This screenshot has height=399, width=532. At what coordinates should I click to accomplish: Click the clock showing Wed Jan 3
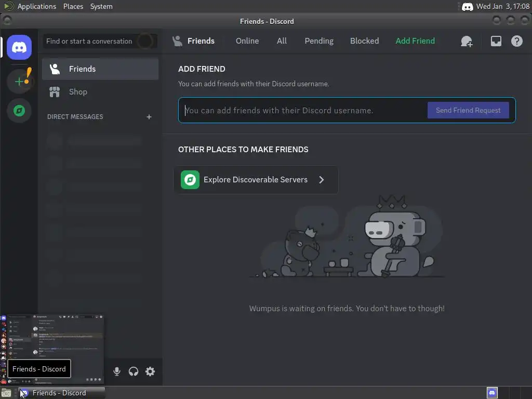[x=503, y=6]
